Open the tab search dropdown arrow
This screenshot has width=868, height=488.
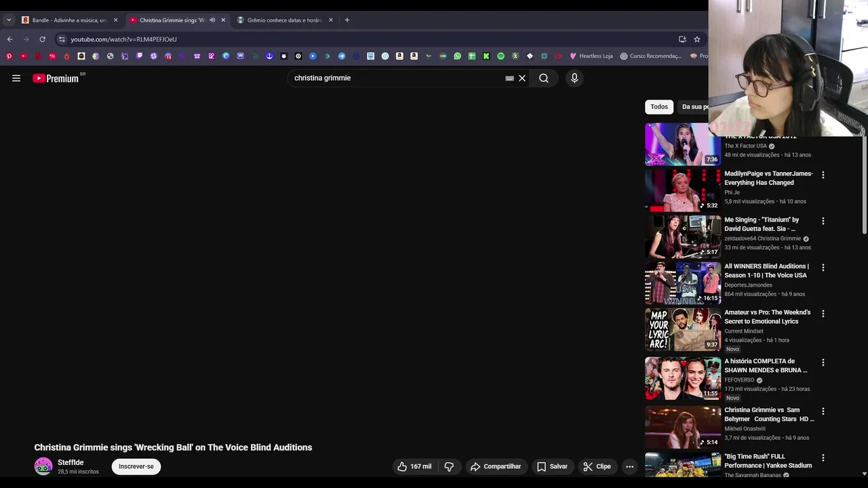[9, 20]
